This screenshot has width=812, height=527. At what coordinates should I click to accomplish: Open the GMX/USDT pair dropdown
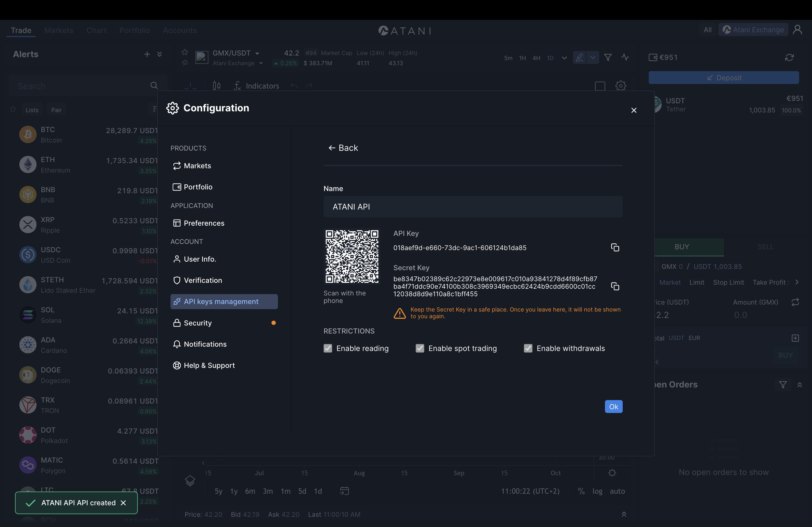[257, 53]
